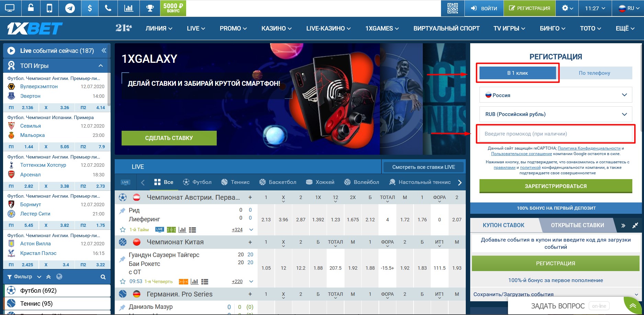Image resolution: width=644 pixels, height=315 pixels.
Task: Select the Хоккей sport tab
Action: [320, 182]
